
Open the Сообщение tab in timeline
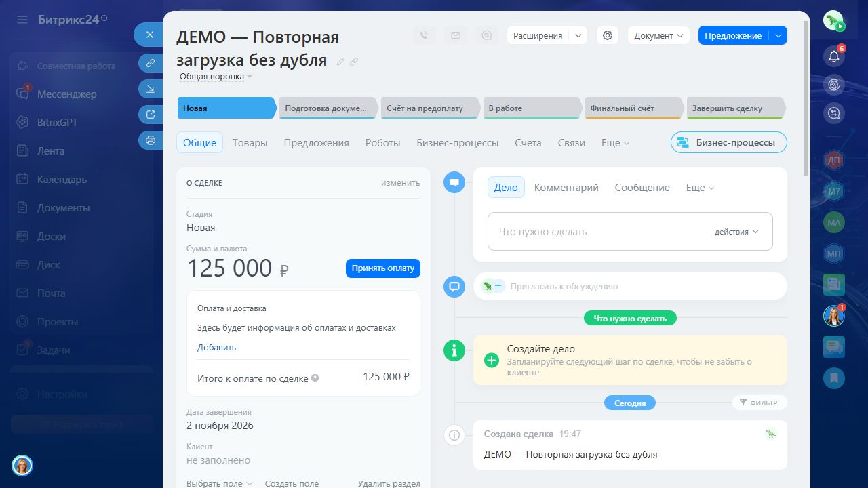pyautogui.click(x=642, y=188)
